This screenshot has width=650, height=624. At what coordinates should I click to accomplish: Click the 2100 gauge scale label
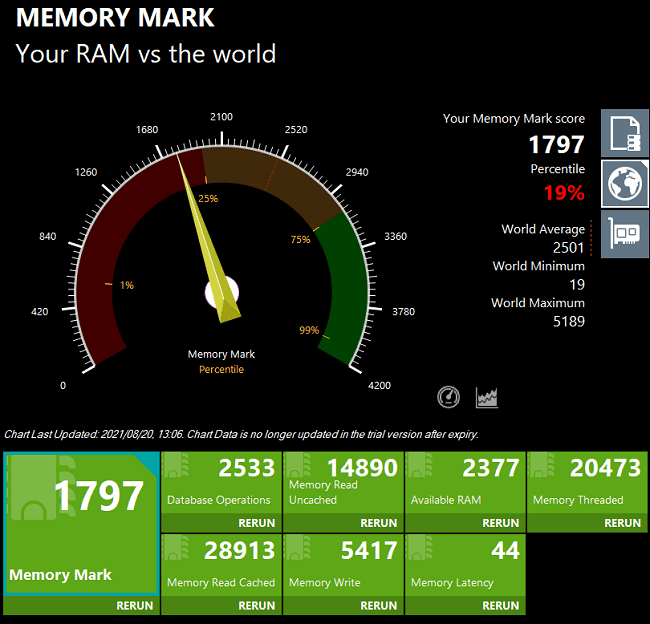(221, 117)
